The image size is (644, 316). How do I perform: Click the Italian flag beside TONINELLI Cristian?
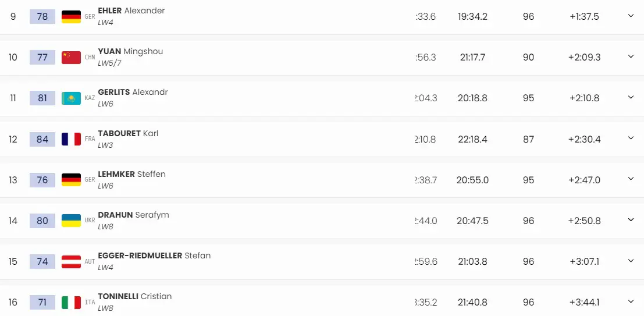71,303
